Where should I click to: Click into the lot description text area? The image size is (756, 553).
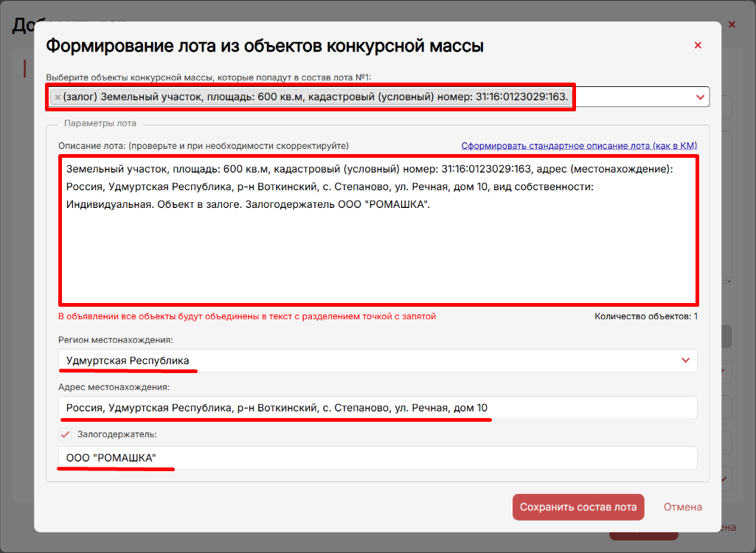click(378, 251)
